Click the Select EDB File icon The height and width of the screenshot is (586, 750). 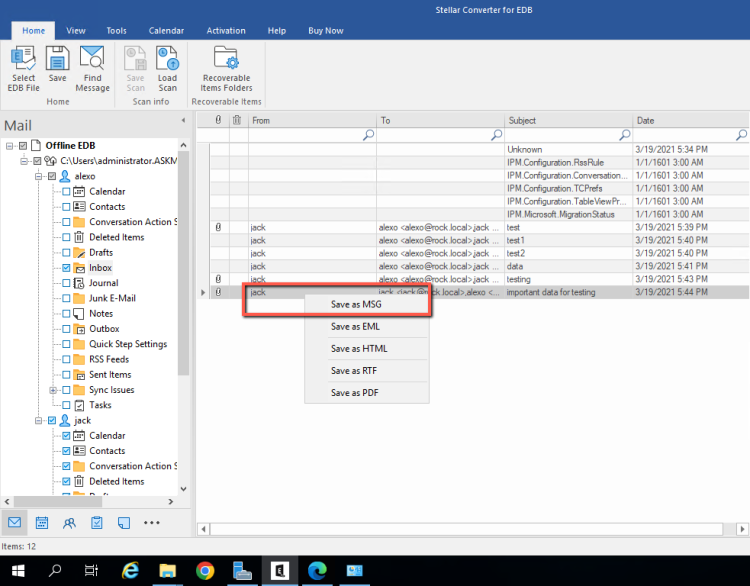pyautogui.click(x=24, y=66)
